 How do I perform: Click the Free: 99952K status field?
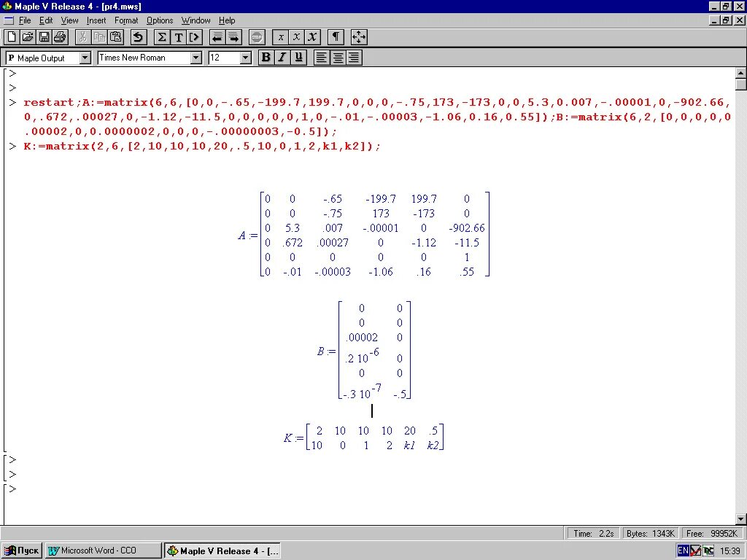(712, 533)
